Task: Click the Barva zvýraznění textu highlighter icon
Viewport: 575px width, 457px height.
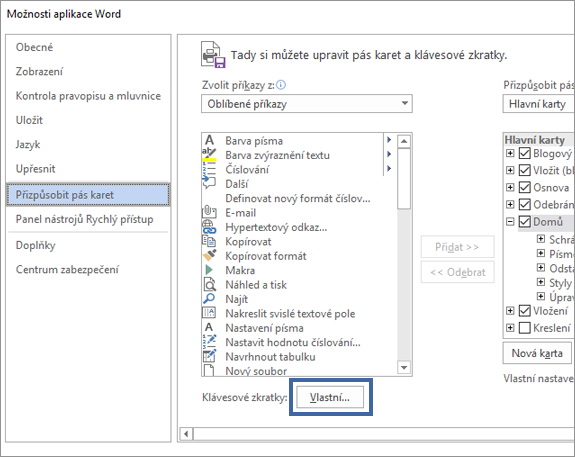Action: pos(209,154)
